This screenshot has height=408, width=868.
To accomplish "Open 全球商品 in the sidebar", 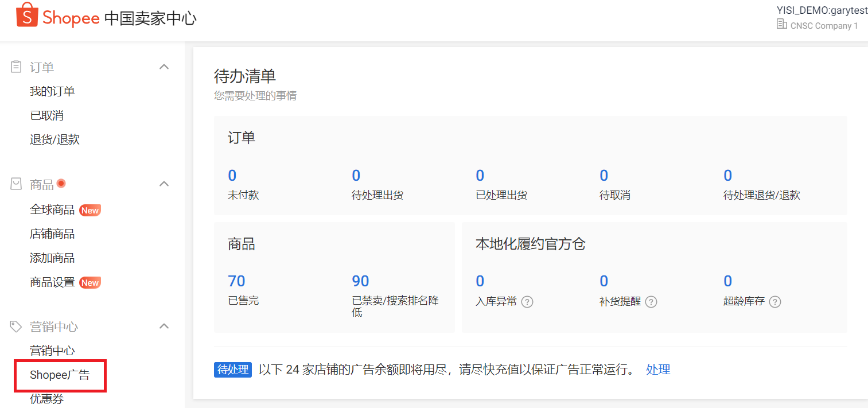I will pos(52,209).
